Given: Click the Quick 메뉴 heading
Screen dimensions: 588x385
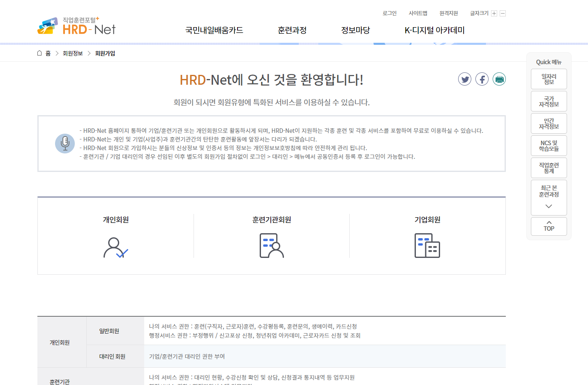Looking at the screenshot, I should coord(549,62).
